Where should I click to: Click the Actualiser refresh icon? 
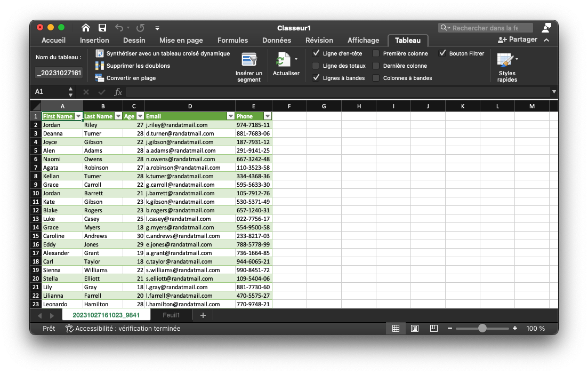(283, 60)
